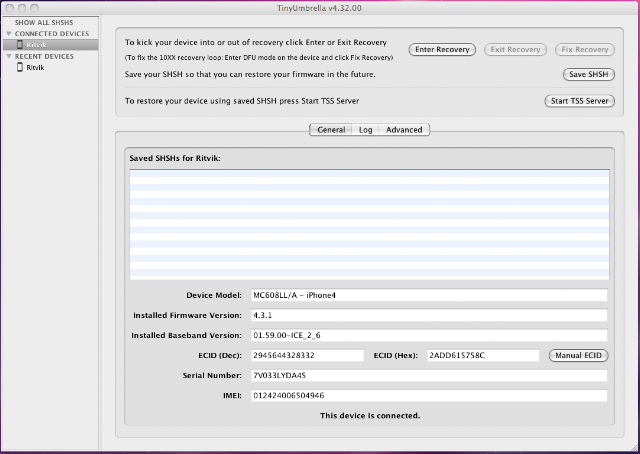Close the TinyUmbrella window

click(9, 8)
